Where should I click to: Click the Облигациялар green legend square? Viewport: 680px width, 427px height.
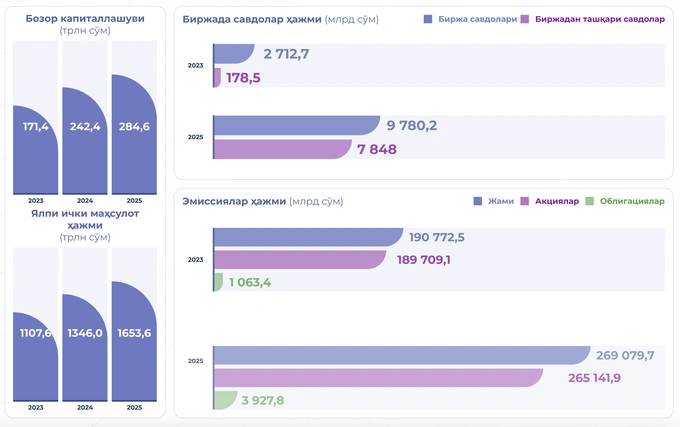click(589, 201)
